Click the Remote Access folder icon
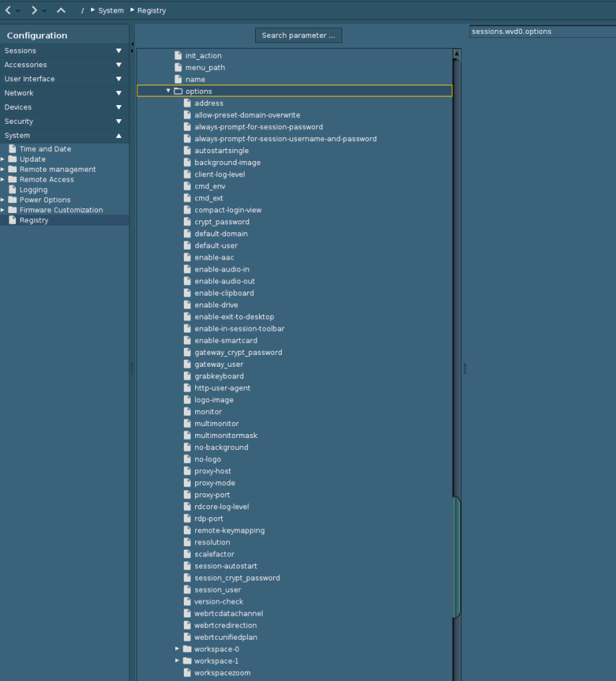The image size is (616, 681). pos(13,180)
